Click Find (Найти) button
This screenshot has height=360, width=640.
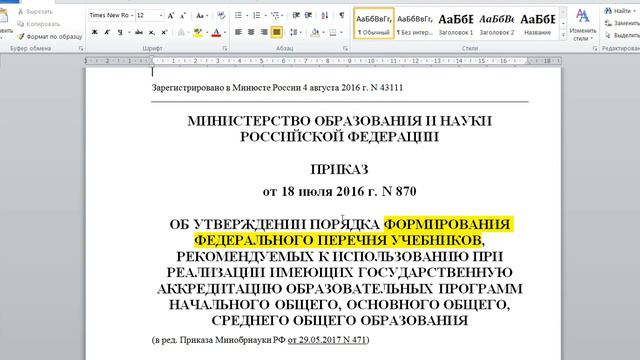619,11
